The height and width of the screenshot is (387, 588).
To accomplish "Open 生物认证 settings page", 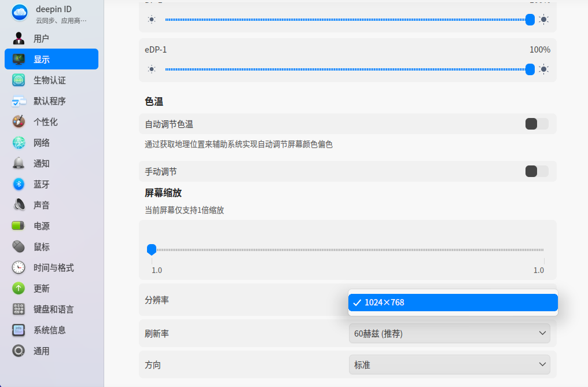I will 52,80.
